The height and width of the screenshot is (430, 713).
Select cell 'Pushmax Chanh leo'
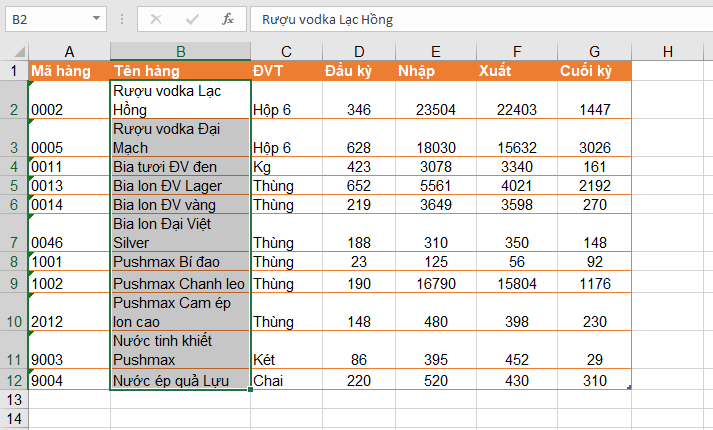[181, 282]
